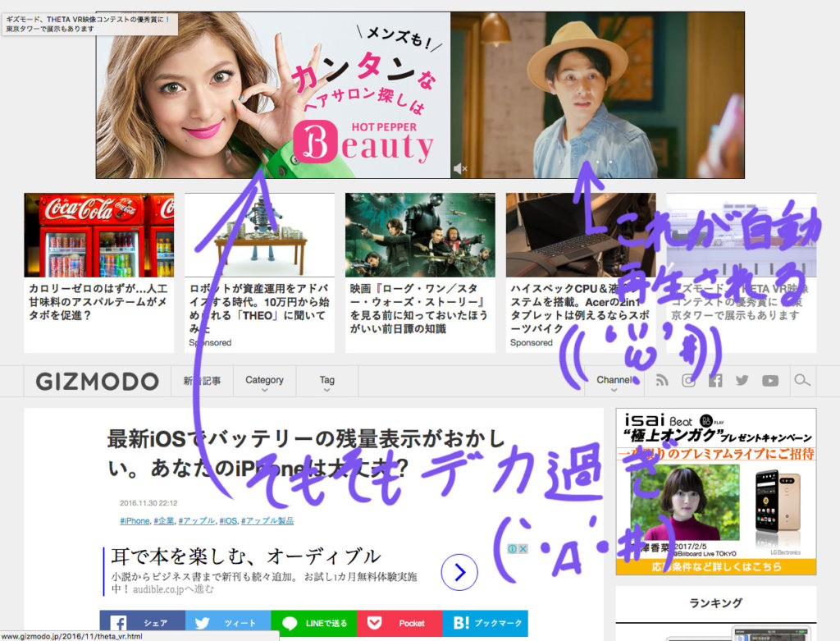
Task: Open Gizmodo's Instagram icon
Action: 688,381
